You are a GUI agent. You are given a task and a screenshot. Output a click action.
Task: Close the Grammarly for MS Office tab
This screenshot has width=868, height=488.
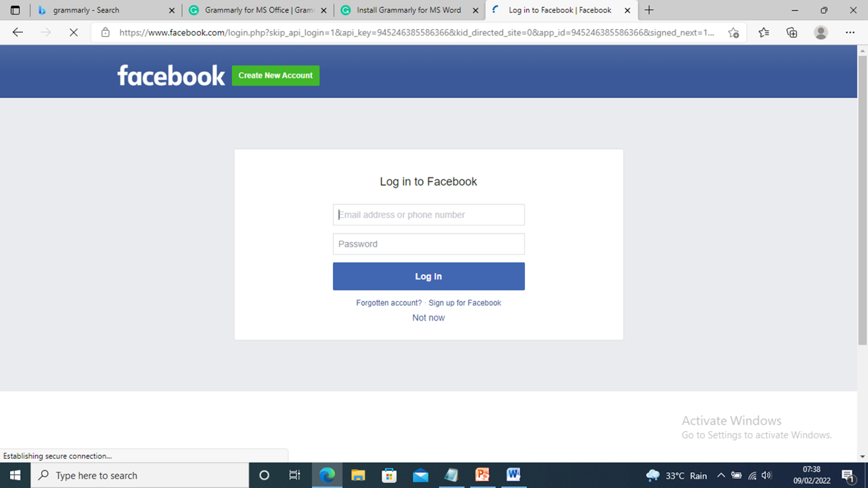tap(324, 10)
